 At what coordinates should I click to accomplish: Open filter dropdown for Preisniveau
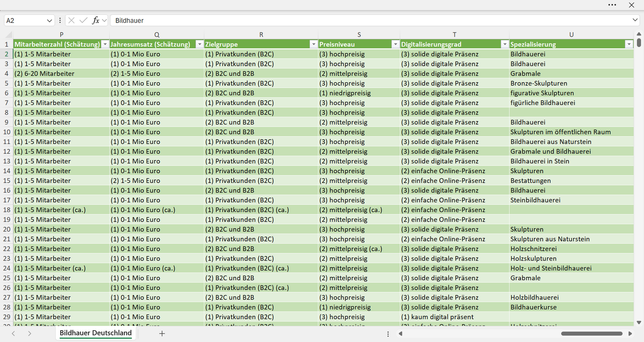pyautogui.click(x=395, y=44)
